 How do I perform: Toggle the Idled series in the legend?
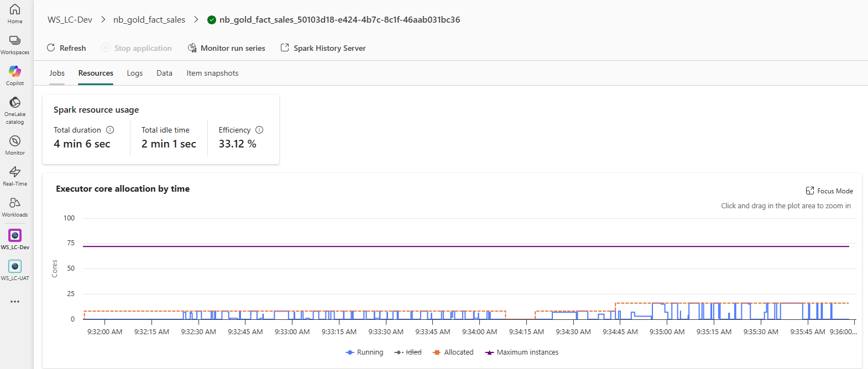click(408, 352)
